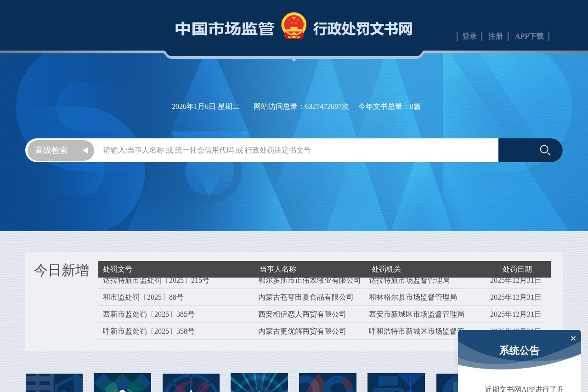Open the 高级检索 advanced search selector
The width and height of the screenshot is (588, 392).
tap(51, 150)
